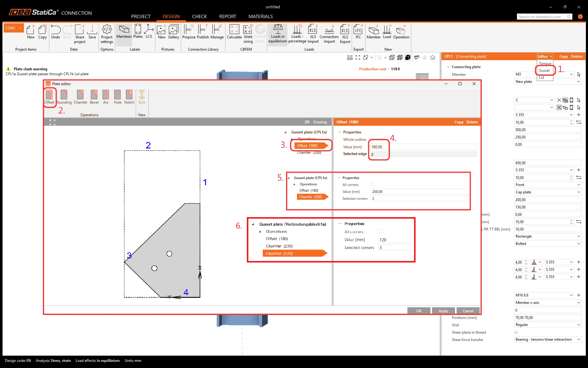The width and height of the screenshot is (588, 368).
Task: Toggle the Whole outline checkbox
Action: coord(372,140)
